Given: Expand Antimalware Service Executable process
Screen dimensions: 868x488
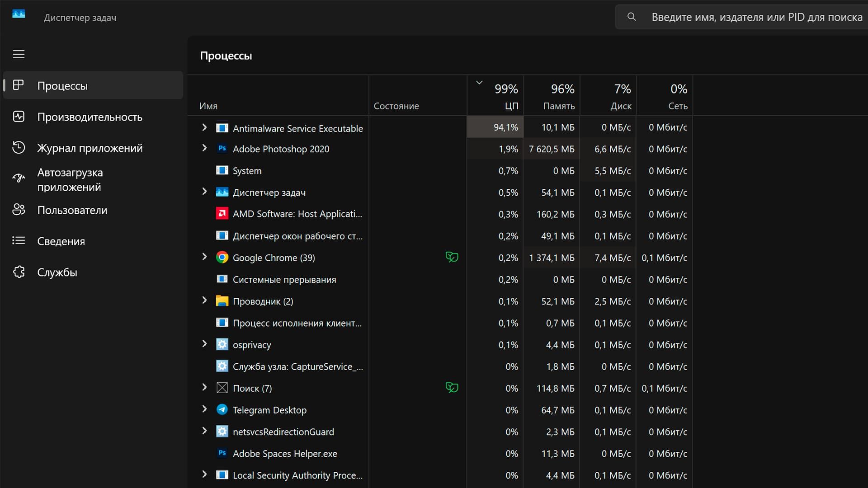Looking at the screenshot, I should (x=204, y=127).
